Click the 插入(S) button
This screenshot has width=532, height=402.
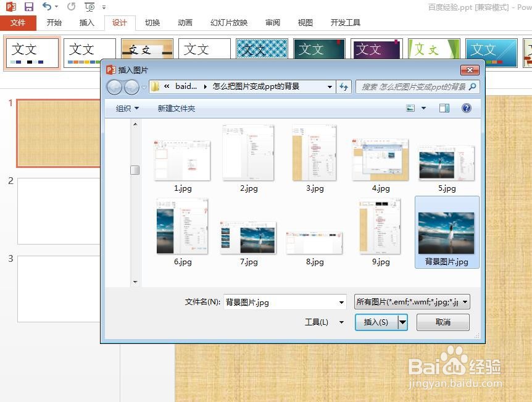(376, 322)
